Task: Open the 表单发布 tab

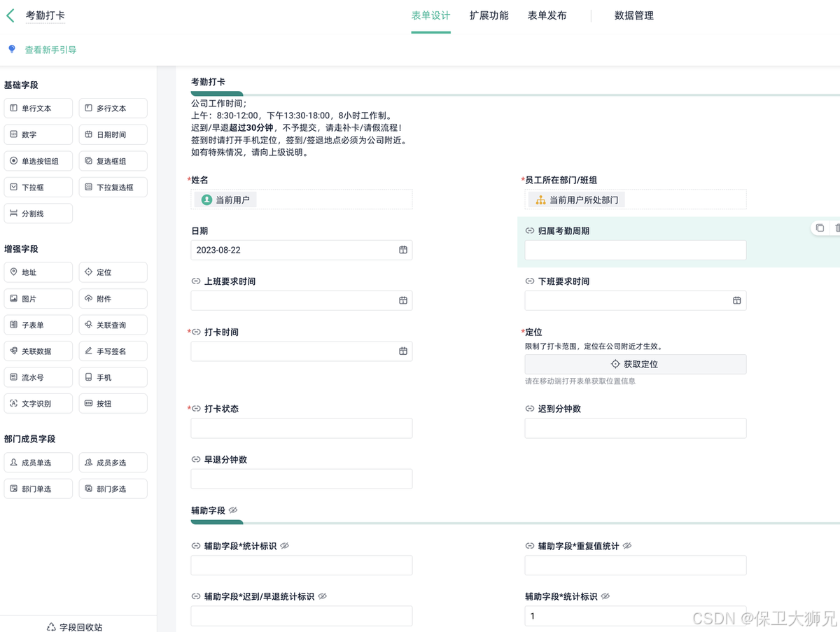Action: [547, 15]
